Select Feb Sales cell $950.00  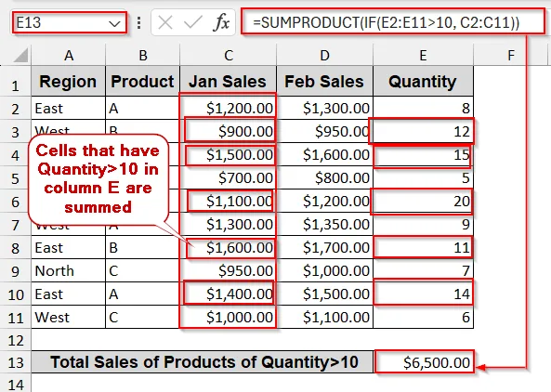(324, 131)
